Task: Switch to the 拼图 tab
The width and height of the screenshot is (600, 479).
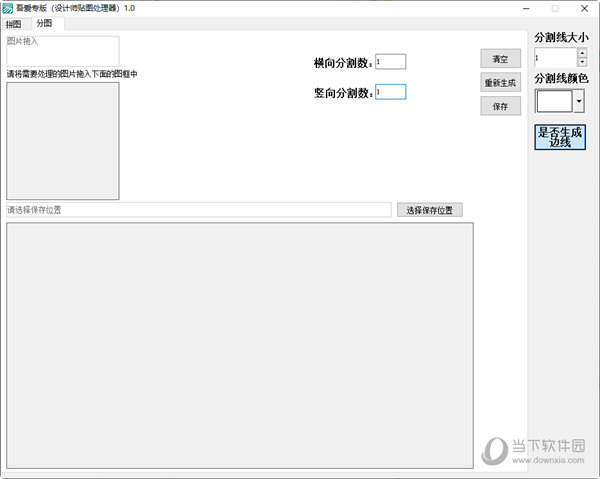Action: 13,24
